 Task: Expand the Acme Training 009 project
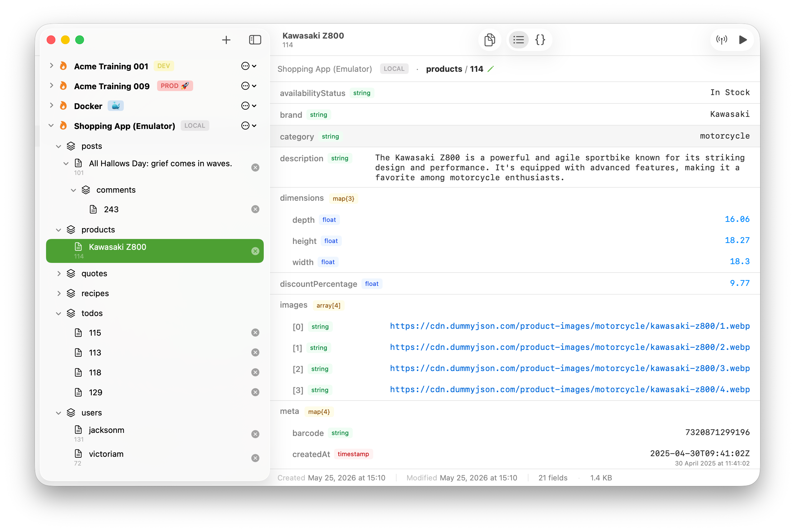(x=51, y=85)
